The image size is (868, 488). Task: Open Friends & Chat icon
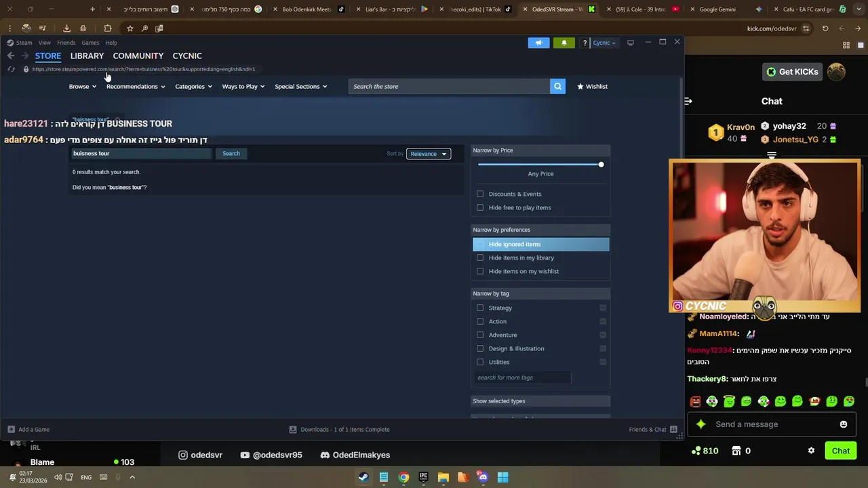pos(673,429)
